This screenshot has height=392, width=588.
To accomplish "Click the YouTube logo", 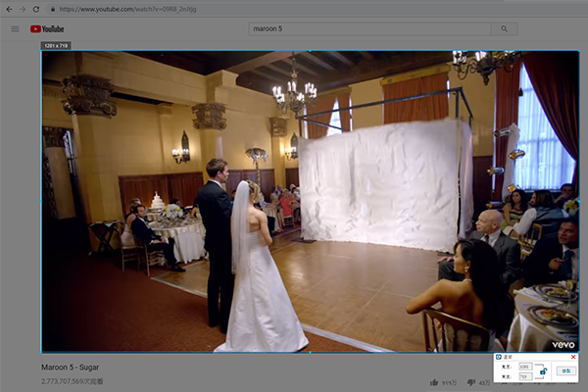I will [47, 28].
